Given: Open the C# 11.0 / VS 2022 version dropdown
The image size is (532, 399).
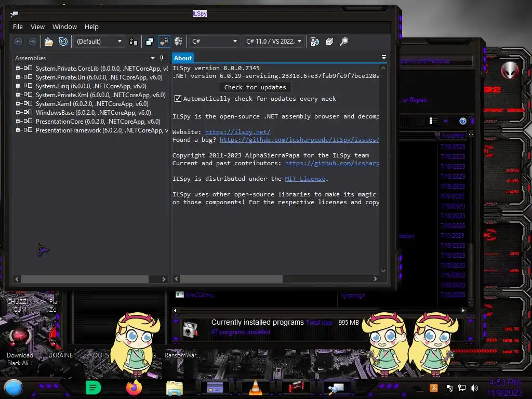Looking at the screenshot, I should (273, 42).
